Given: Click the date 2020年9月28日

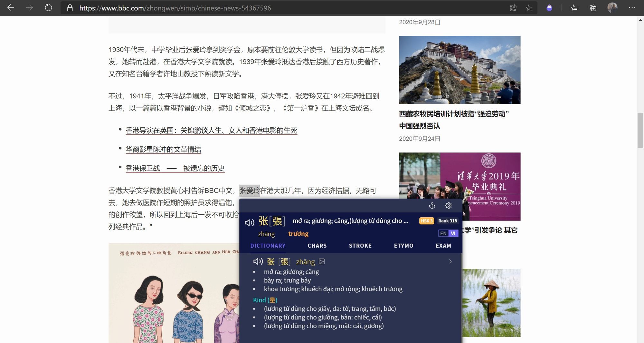Looking at the screenshot, I should pos(420,22).
